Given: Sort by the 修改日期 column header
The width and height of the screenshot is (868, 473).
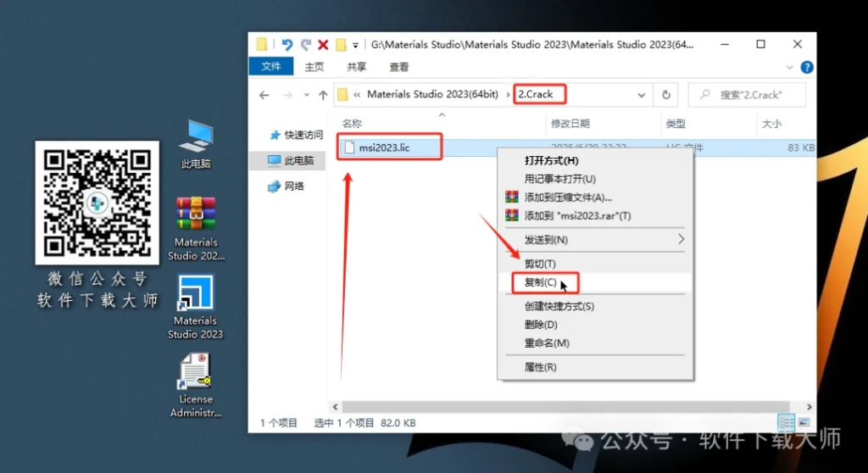Looking at the screenshot, I should pos(570,124).
